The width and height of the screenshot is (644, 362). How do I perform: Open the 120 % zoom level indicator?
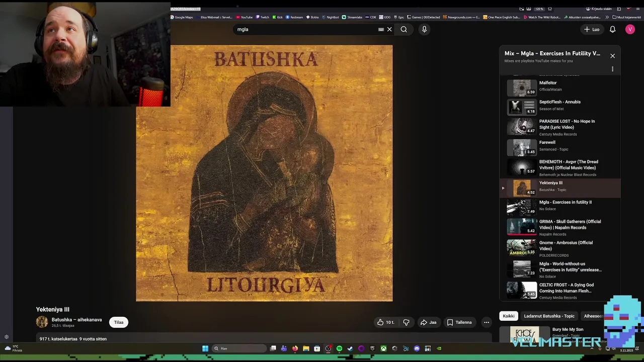[538, 9]
